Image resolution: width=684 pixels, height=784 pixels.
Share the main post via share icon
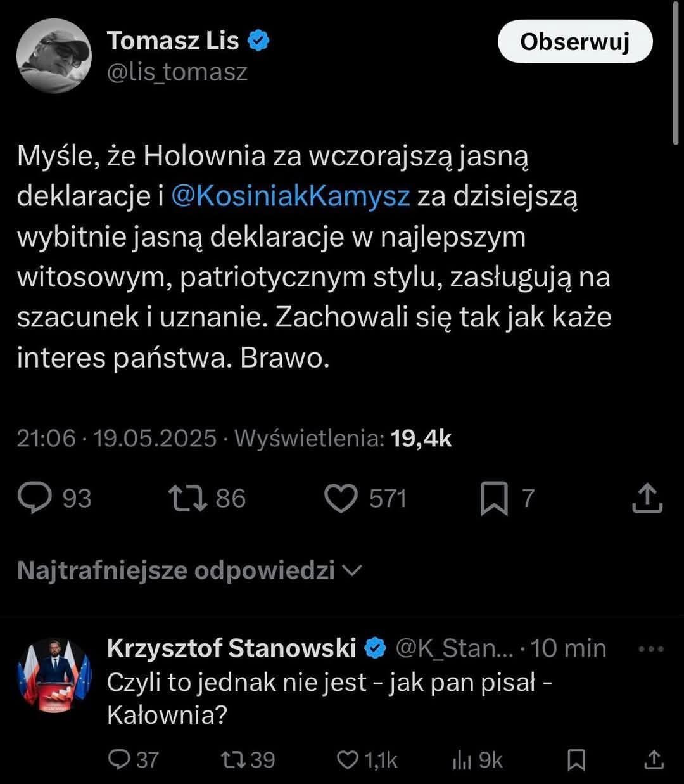coord(647,499)
